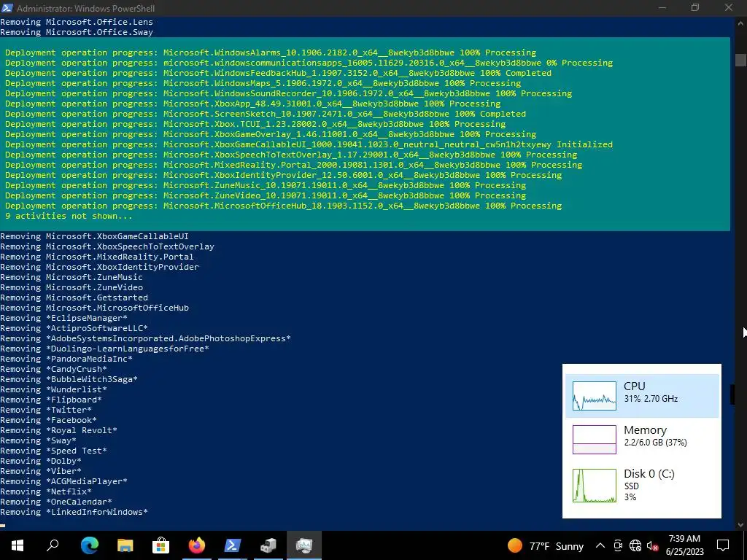Viewport: 747px width, 560px height.
Task: Click the CPU usage graph thumbnail
Action: tap(594, 396)
